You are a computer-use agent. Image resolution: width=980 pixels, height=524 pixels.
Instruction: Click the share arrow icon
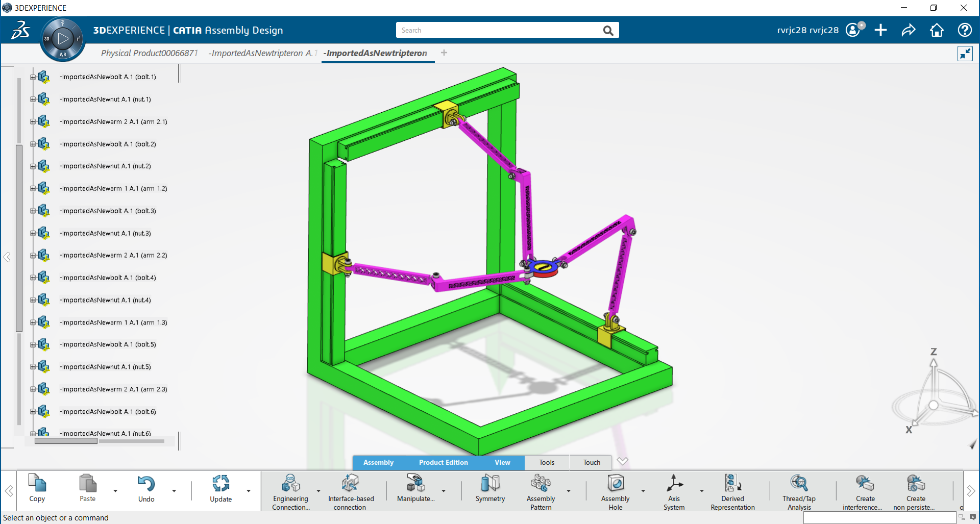(x=909, y=30)
